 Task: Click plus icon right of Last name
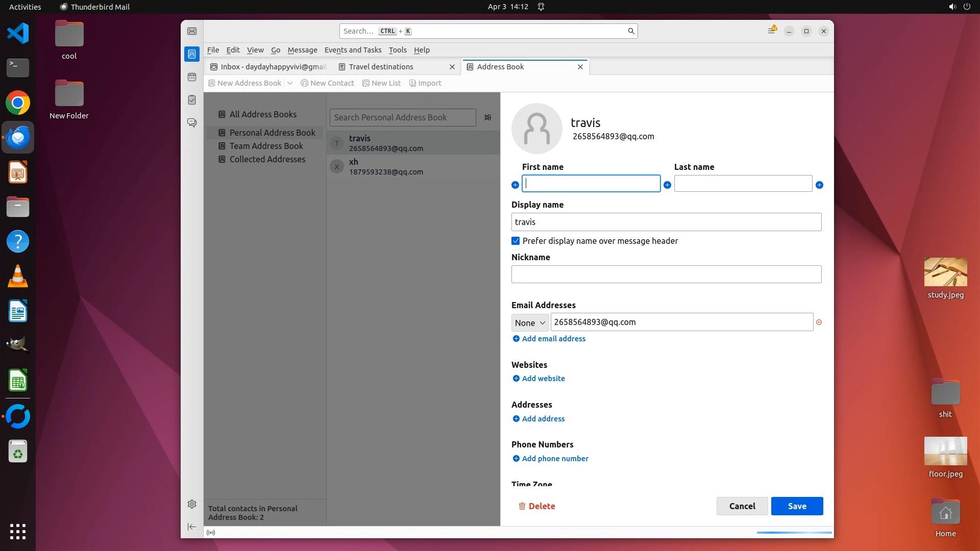tap(819, 185)
